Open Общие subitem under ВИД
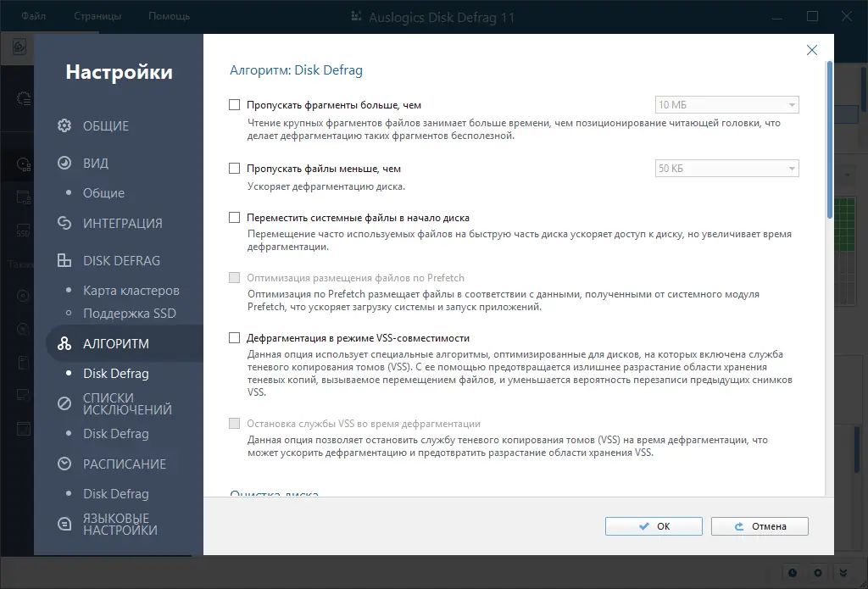This screenshot has height=589, width=868. tap(103, 193)
